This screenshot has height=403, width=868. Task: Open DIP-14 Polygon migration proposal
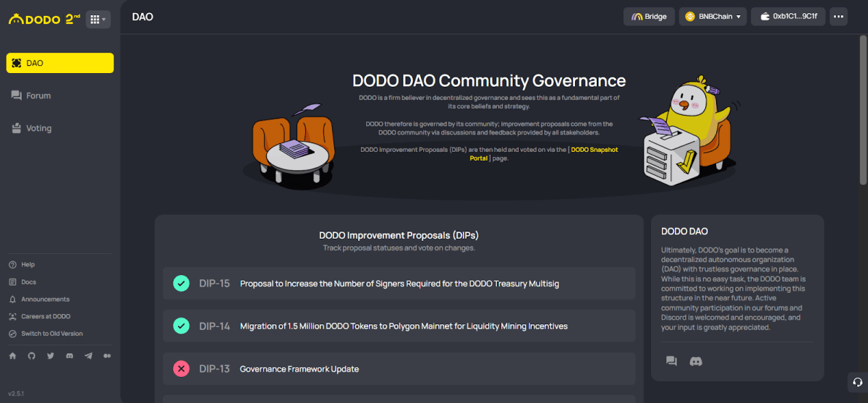click(x=399, y=326)
